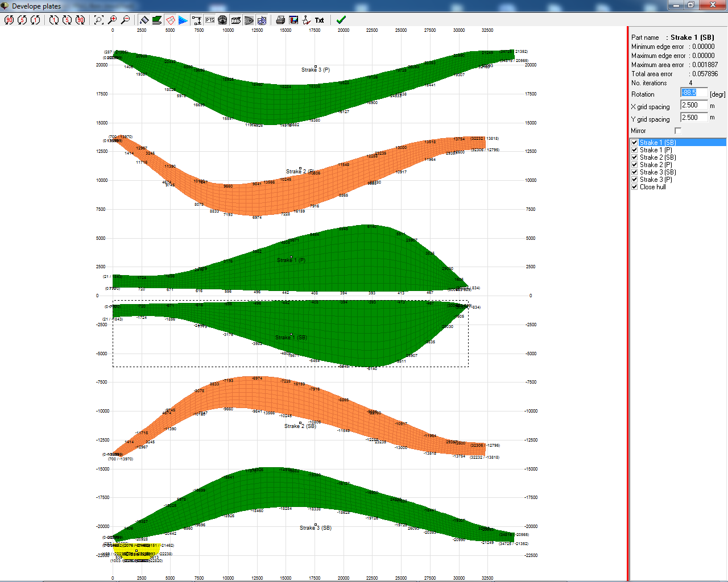Uncheck the Strake 3 (SB) checkbox

[x=635, y=172]
